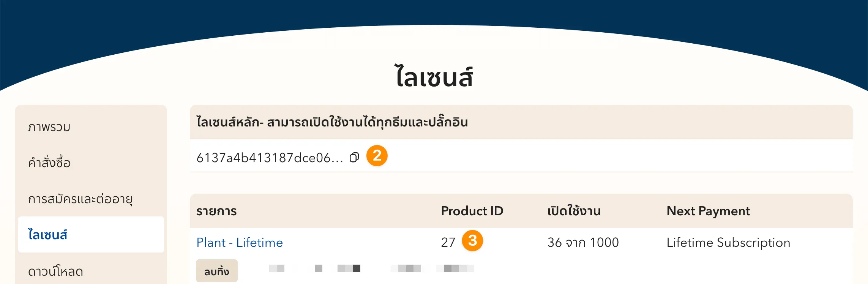Click the 36 จาก 1000 activation count
The image size is (868, 284).
[x=583, y=242]
